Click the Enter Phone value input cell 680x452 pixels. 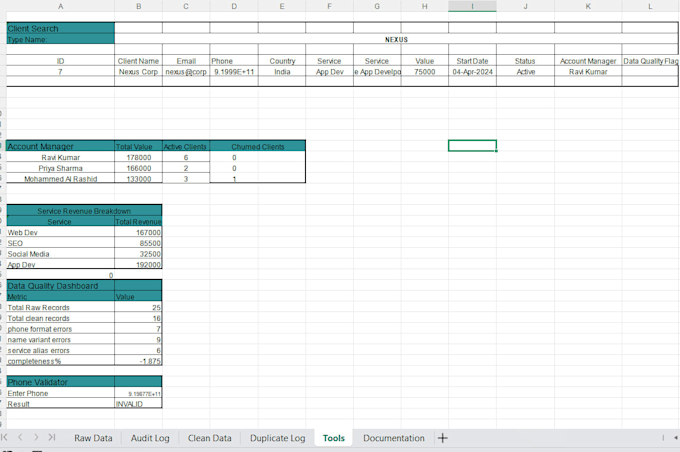click(138, 393)
